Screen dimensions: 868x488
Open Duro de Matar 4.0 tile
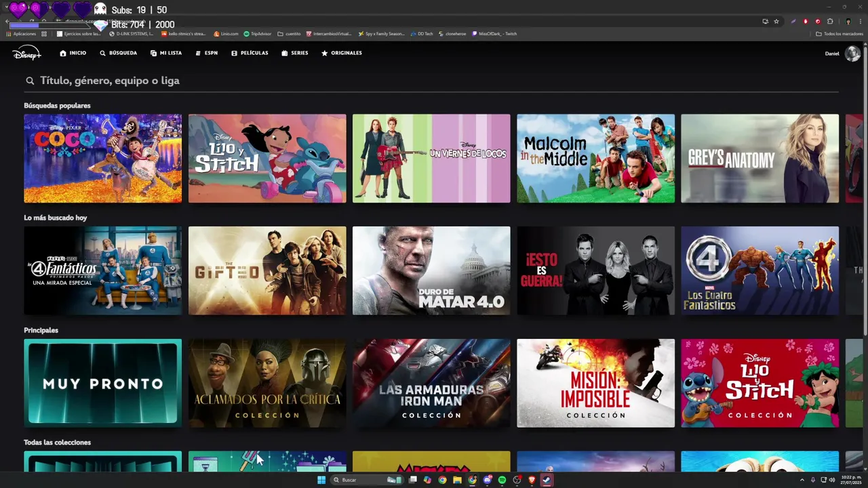(431, 270)
